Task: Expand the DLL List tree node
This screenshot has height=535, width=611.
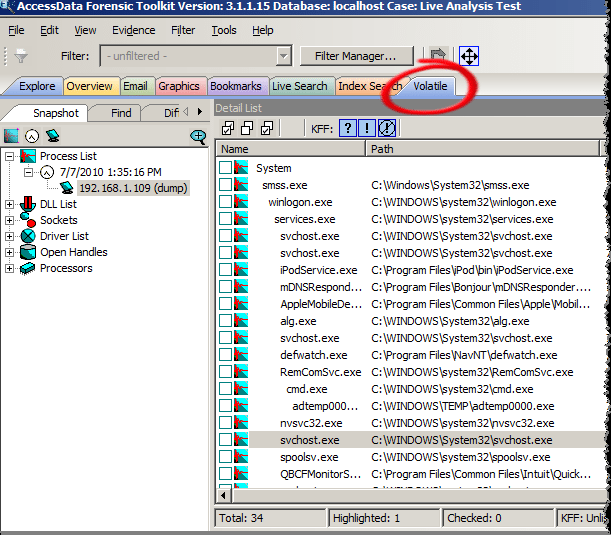Action: (10, 204)
